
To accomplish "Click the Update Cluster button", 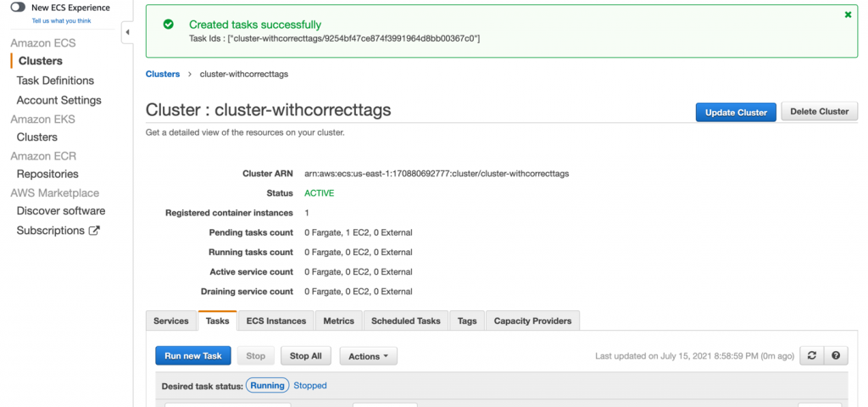I will click(x=736, y=112).
